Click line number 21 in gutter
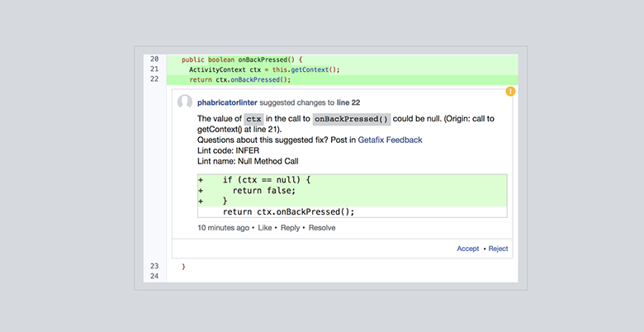This screenshot has height=332, width=644. pos(154,69)
